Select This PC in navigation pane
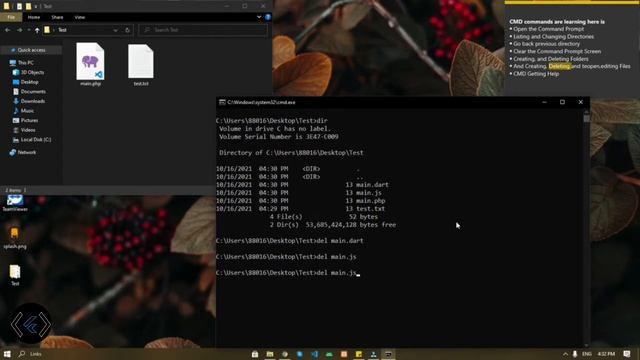The width and height of the screenshot is (640, 360). 25,62
